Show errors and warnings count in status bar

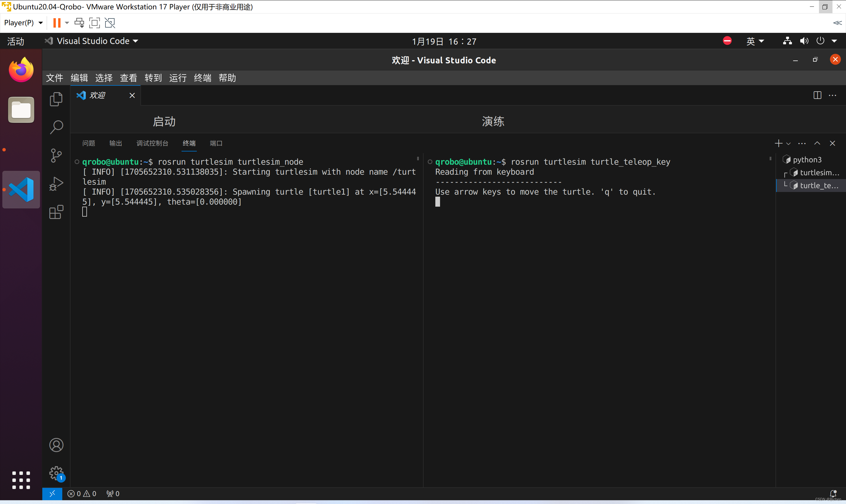[x=82, y=493]
